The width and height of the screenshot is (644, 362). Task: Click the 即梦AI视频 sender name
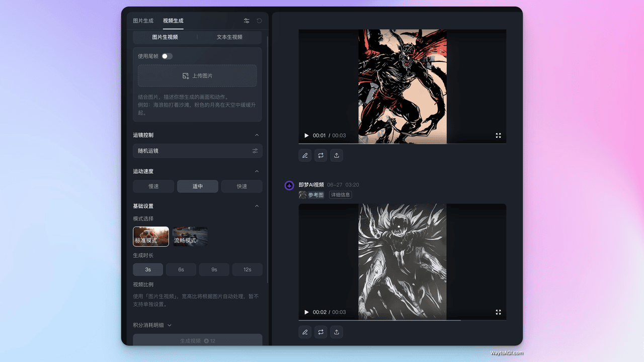click(x=311, y=185)
